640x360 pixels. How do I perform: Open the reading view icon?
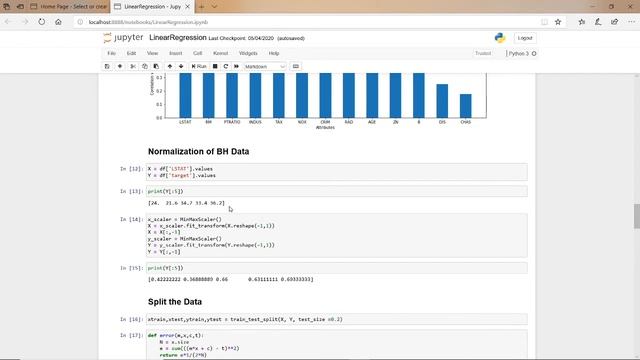(544, 22)
